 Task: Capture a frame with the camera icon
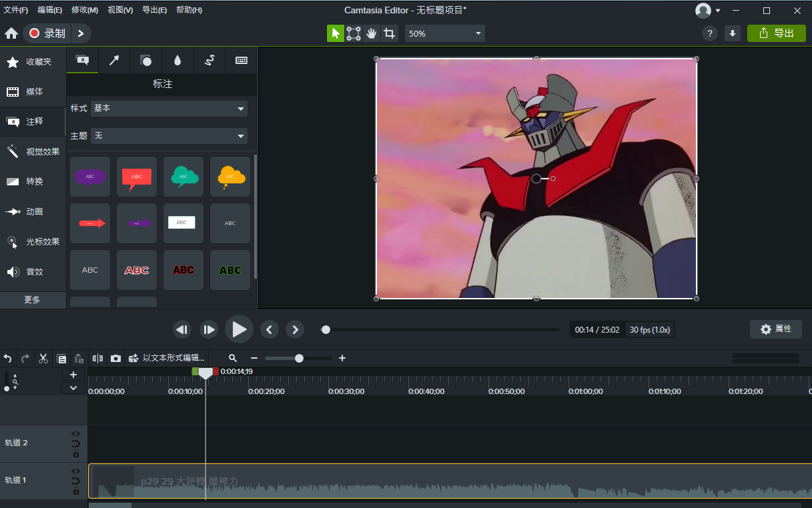[115, 358]
